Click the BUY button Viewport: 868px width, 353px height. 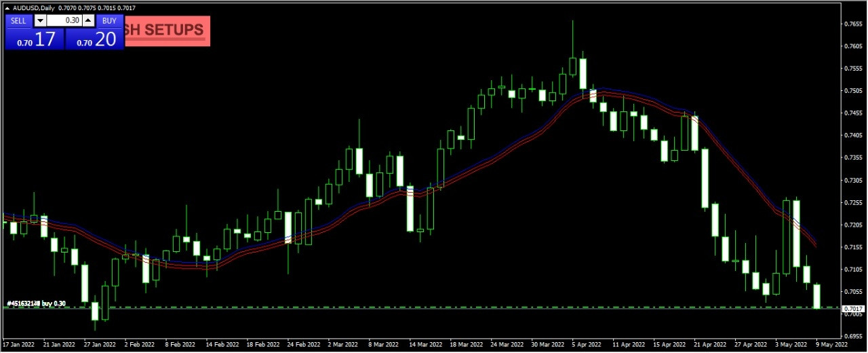coord(109,20)
